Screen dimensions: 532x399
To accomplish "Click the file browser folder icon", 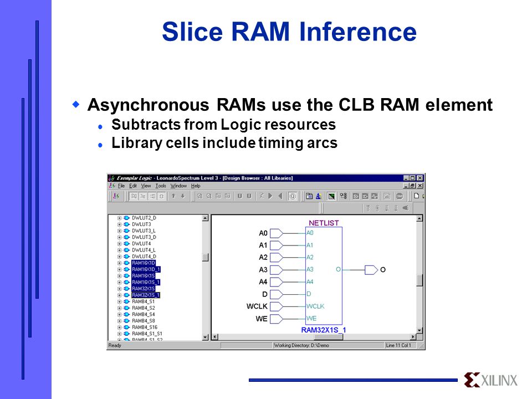I will [x=309, y=196].
